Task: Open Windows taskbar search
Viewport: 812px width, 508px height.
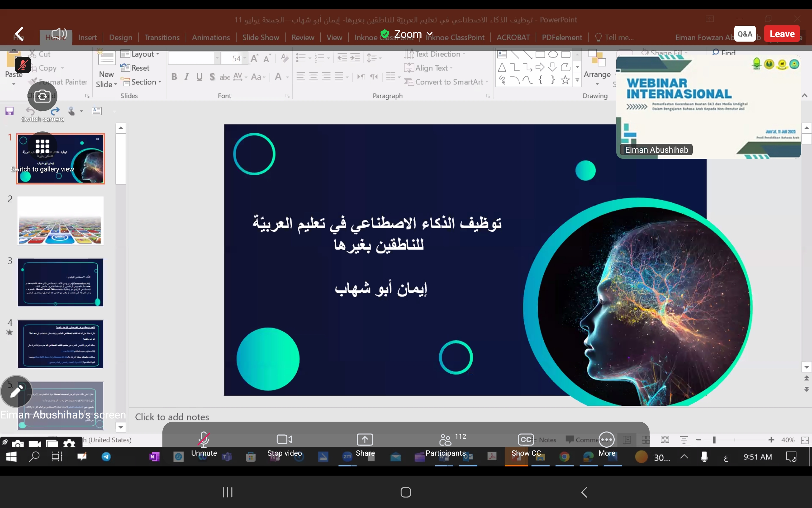Action: pyautogui.click(x=34, y=457)
